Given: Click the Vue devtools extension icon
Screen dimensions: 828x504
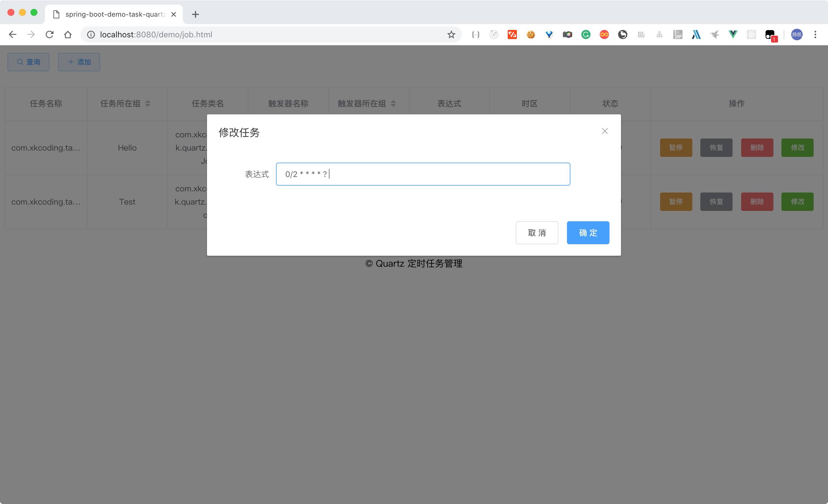Looking at the screenshot, I should click(x=733, y=34).
